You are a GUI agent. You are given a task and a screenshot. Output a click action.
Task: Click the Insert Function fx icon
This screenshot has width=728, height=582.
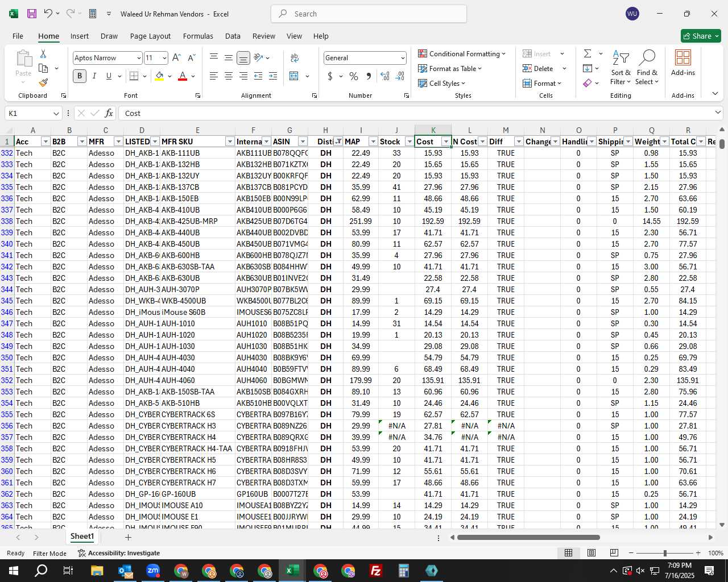[x=109, y=113]
